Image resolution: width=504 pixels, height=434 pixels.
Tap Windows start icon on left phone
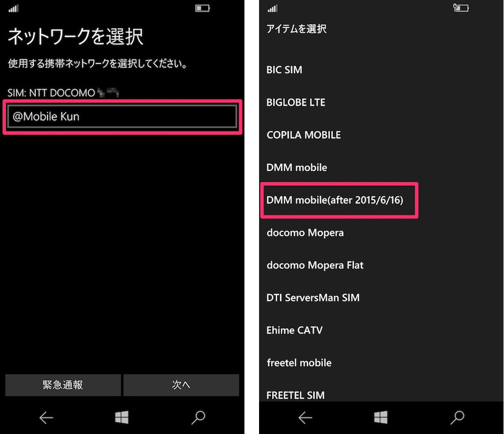pos(122,417)
